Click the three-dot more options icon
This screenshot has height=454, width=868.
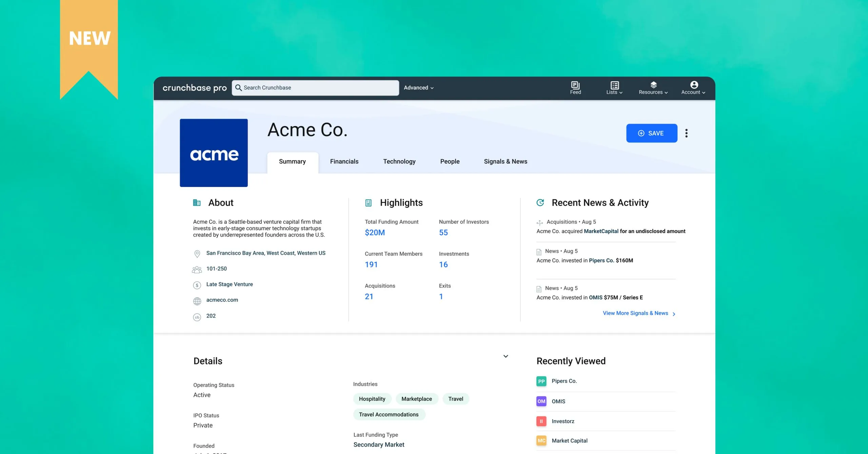click(x=686, y=133)
